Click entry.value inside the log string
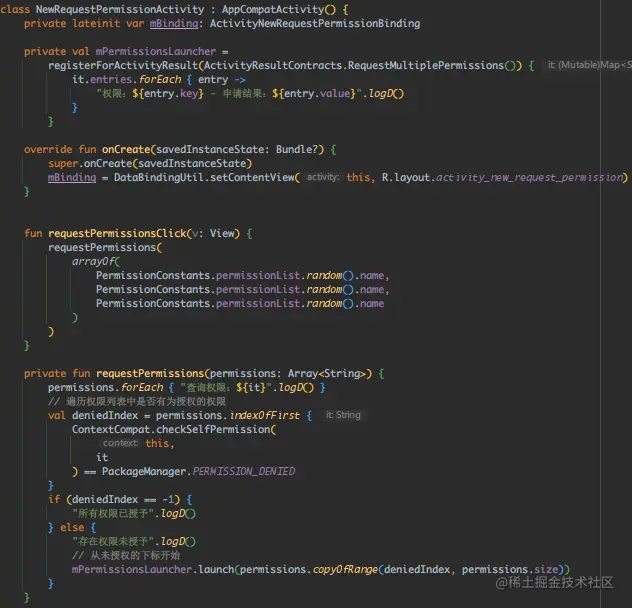This screenshot has width=632, height=608. coord(317,94)
